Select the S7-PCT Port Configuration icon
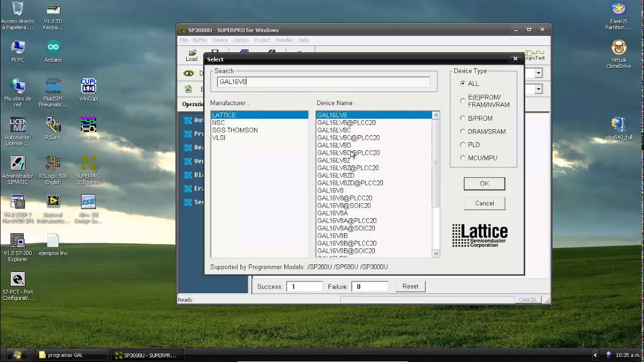The height and width of the screenshot is (362, 644). click(18, 287)
